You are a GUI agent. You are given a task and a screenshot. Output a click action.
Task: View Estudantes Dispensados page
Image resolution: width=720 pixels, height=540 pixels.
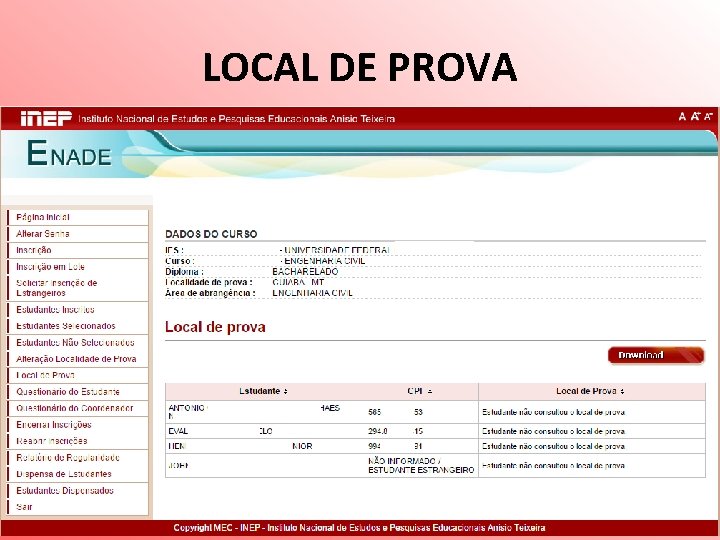[65, 490]
